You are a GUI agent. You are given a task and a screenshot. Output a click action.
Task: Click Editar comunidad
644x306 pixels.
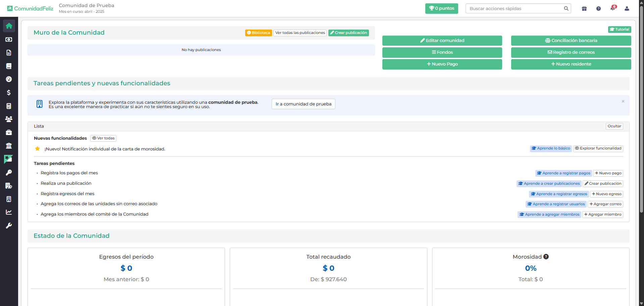click(x=442, y=41)
